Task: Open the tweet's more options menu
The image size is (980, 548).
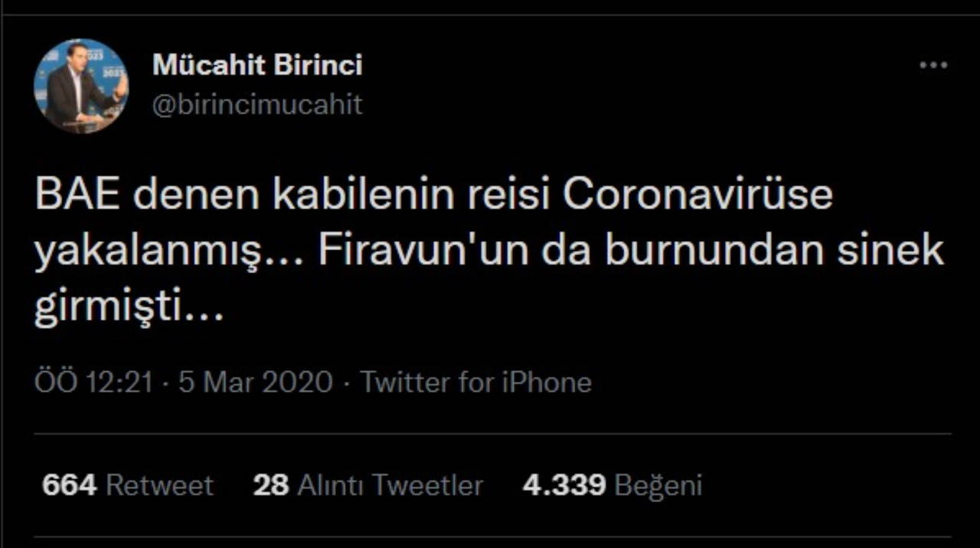Action: point(933,66)
